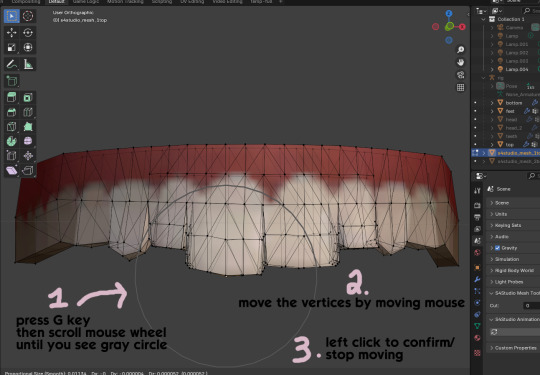Click the zoom magnifier viewport icon
Image resolution: width=540 pixels, height=375 pixels.
tap(460, 50)
